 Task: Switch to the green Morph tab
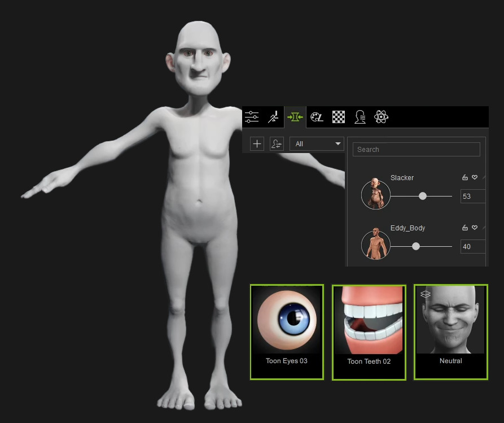[295, 117]
